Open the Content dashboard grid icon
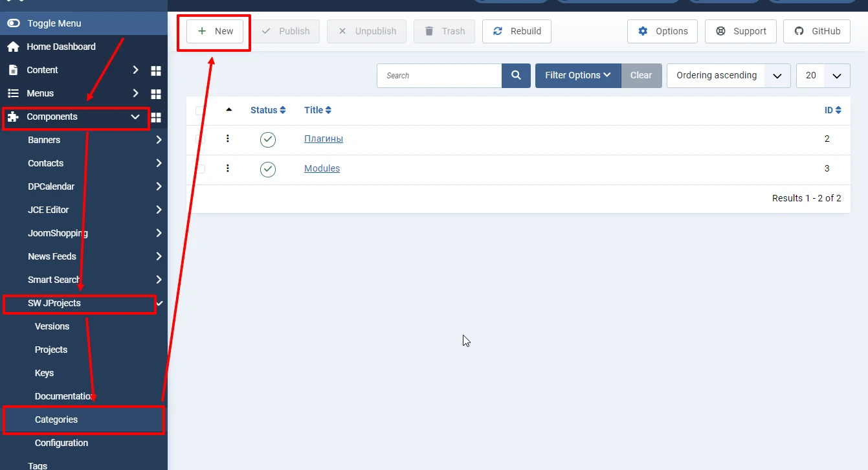The image size is (868, 470). coord(156,71)
